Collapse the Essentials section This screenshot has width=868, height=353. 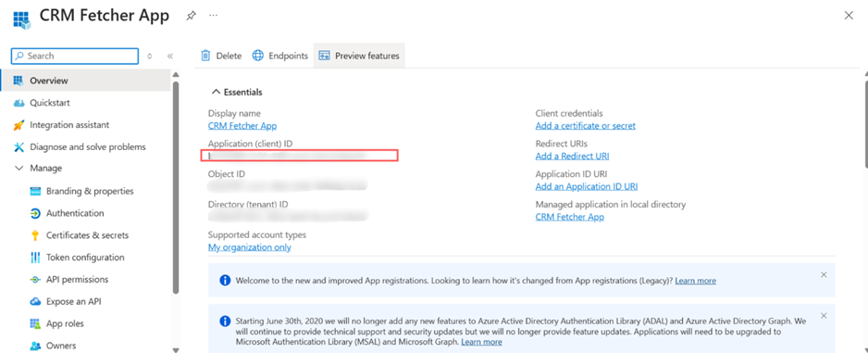pos(216,92)
